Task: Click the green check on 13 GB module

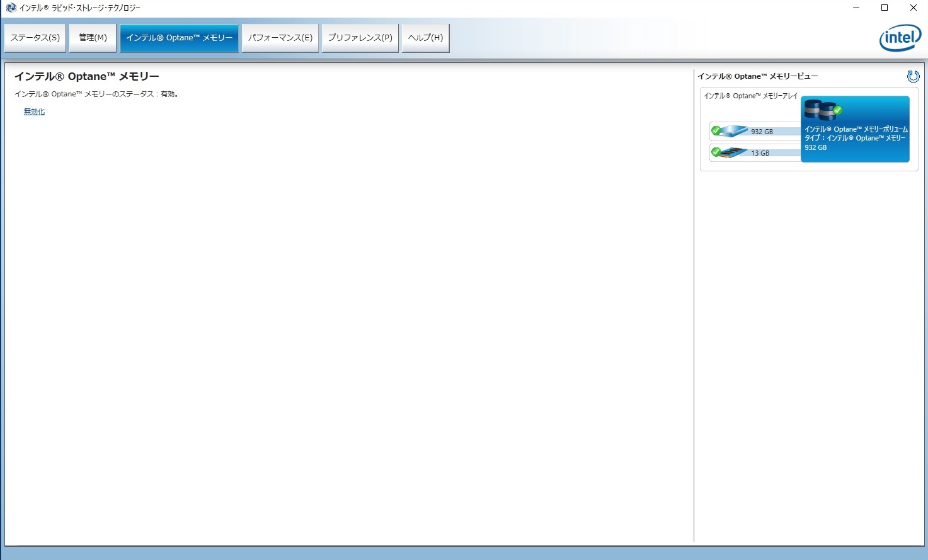Action: 716,152
